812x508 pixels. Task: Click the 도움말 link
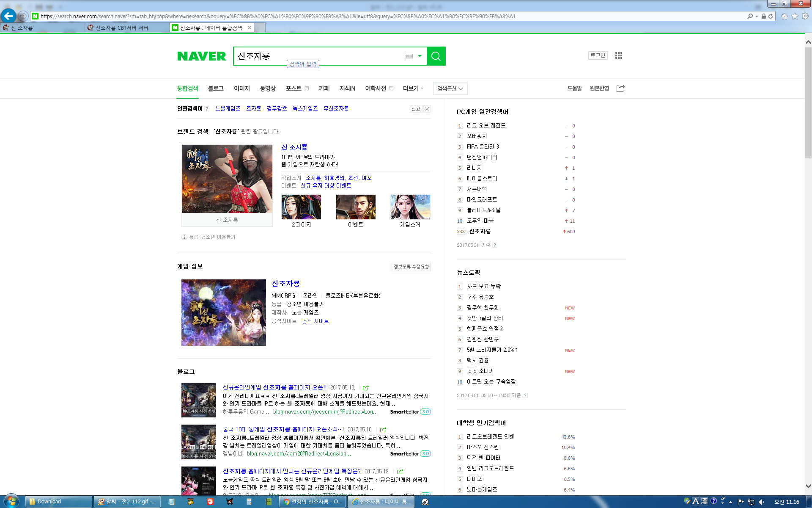pyautogui.click(x=574, y=88)
